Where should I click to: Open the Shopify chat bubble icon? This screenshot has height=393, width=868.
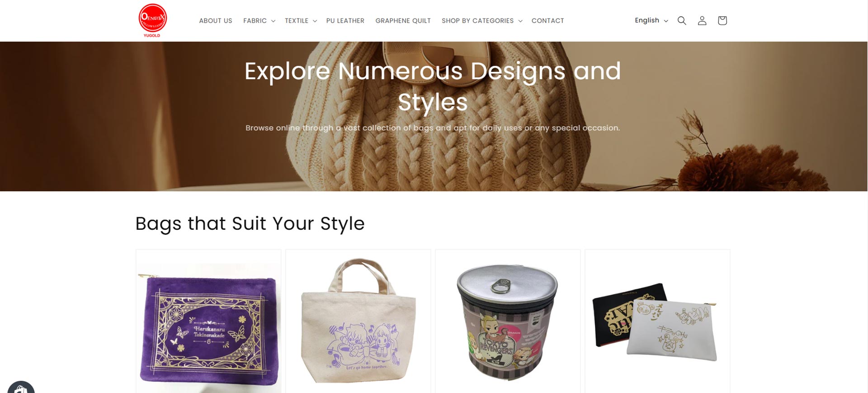point(21,388)
